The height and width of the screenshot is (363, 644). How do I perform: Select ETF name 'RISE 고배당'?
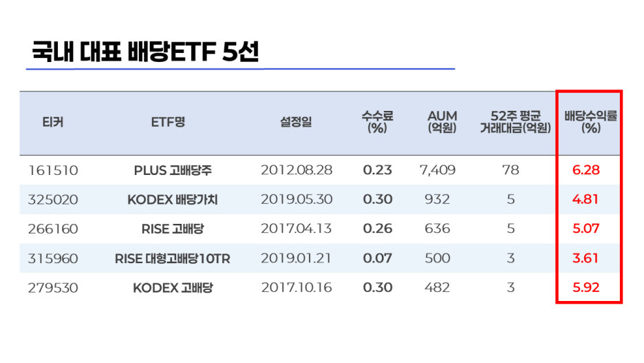tap(173, 229)
